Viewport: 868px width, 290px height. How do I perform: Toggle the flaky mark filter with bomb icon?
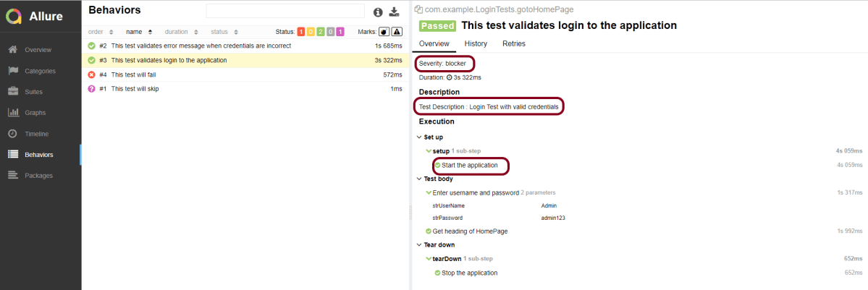384,32
